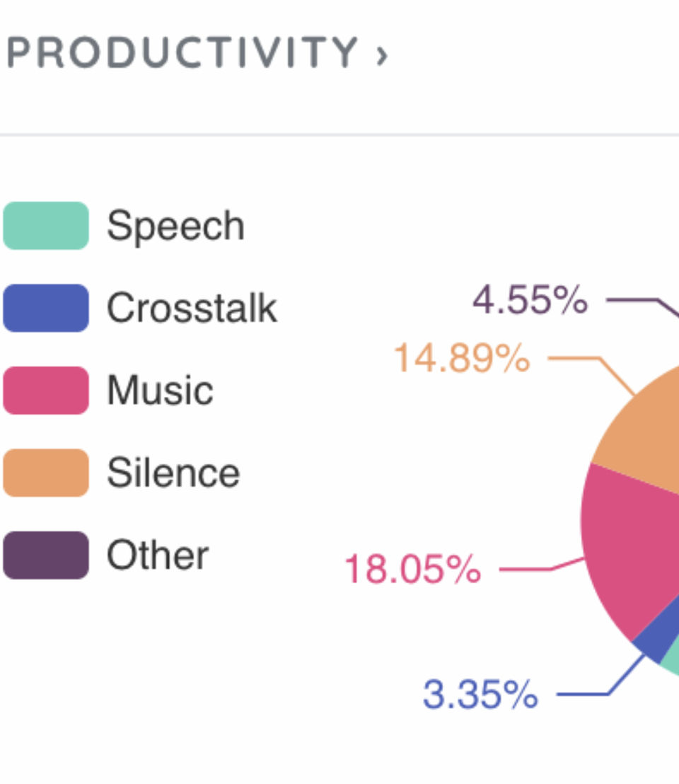This screenshot has height=784, width=679.
Task: Click the orange Silence legend swatch
Action: (x=46, y=473)
